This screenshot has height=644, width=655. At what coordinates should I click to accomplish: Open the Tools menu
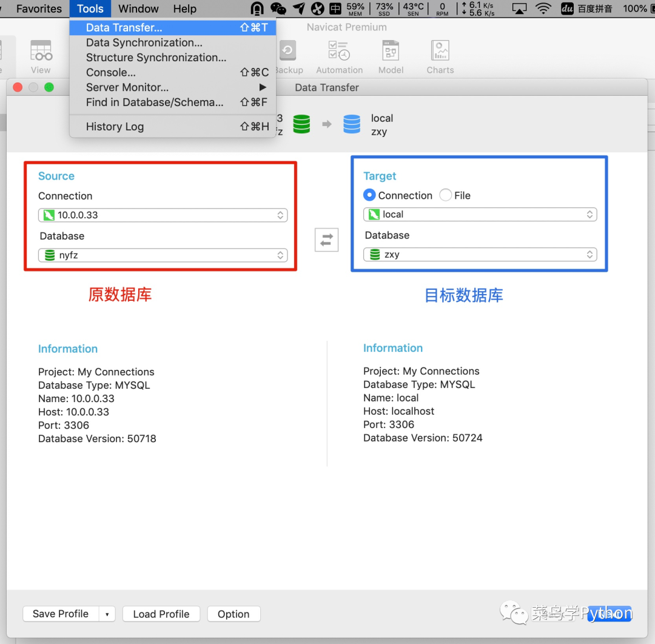coord(90,8)
